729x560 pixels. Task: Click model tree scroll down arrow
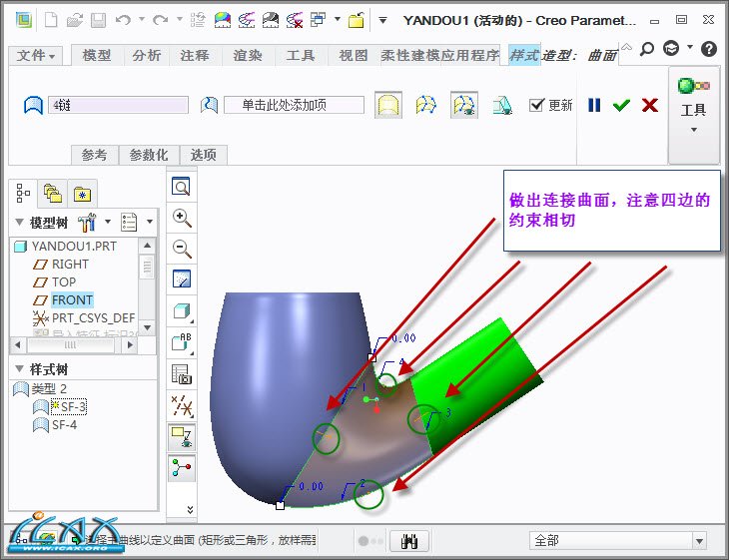147,327
